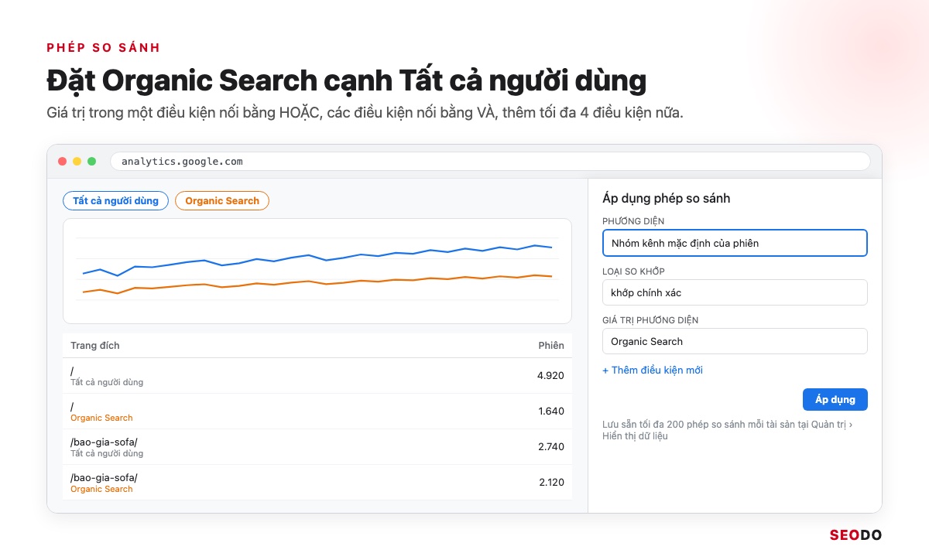
Task: Click the 'Áp dụng phép so sánh' panel title
Action: click(667, 198)
